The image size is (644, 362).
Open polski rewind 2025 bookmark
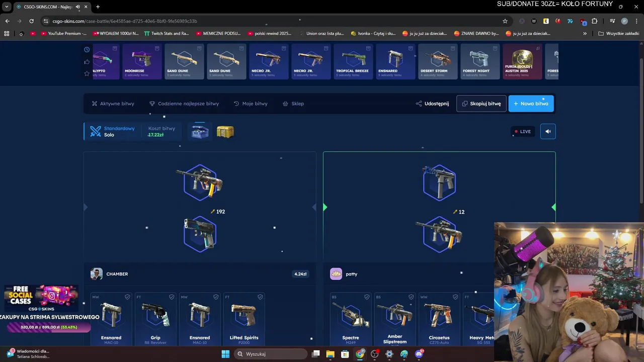270,34
